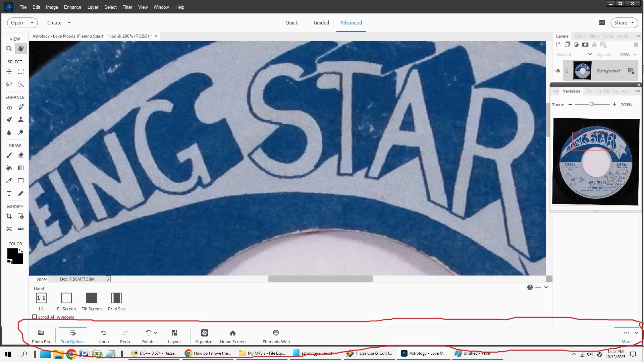Expand the Open dropdown arrow
Viewport: 644px width, 362px height.
32,23
